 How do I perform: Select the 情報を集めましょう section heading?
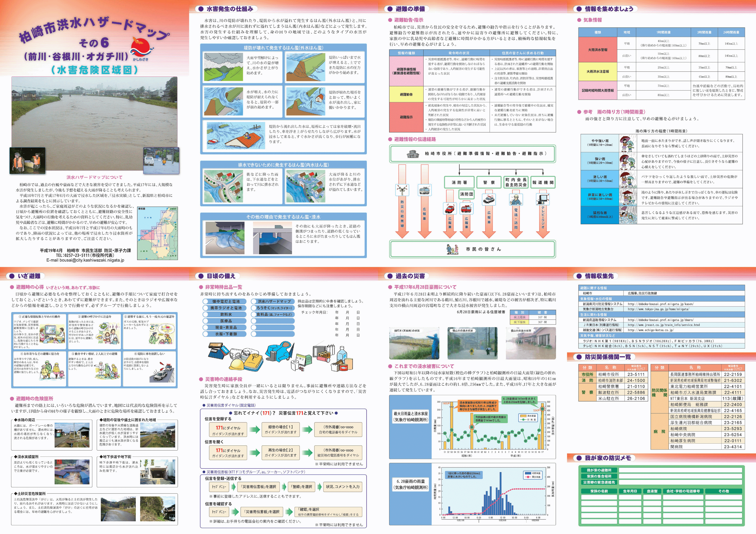(609, 9)
